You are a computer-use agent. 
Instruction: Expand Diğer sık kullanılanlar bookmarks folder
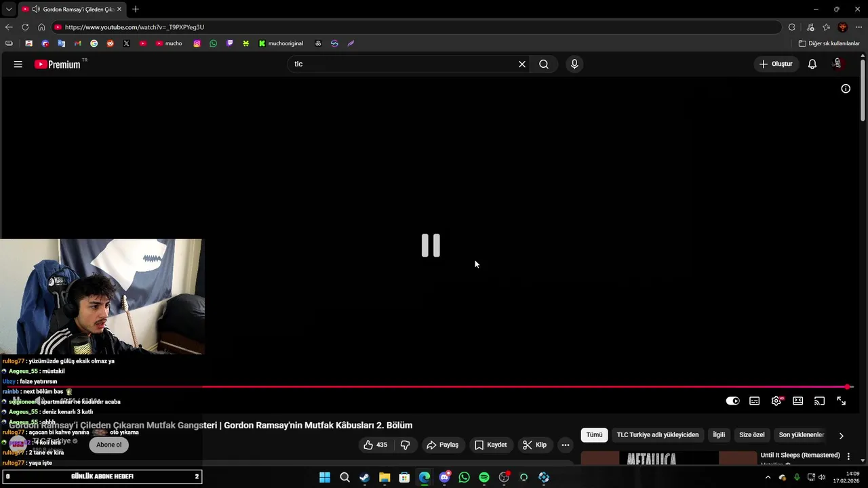point(829,43)
